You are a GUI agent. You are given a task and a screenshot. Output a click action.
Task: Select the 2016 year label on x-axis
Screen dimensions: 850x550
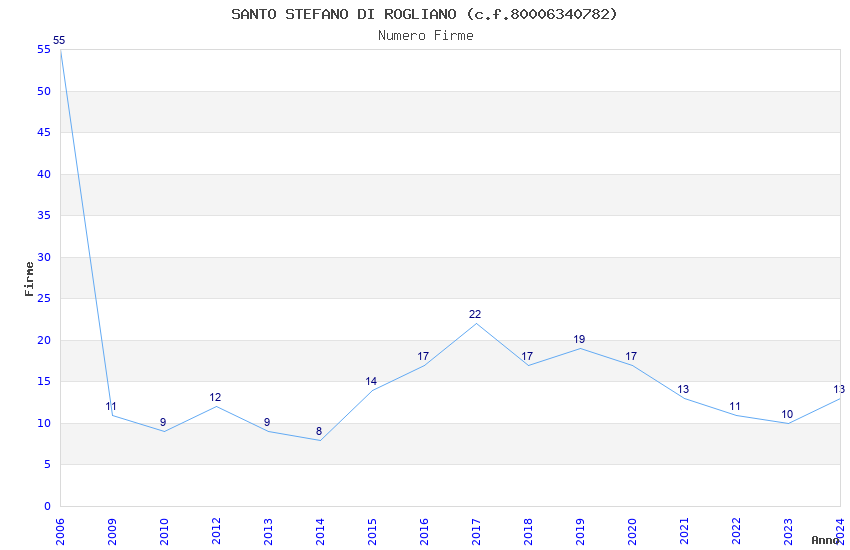(424, 531)
